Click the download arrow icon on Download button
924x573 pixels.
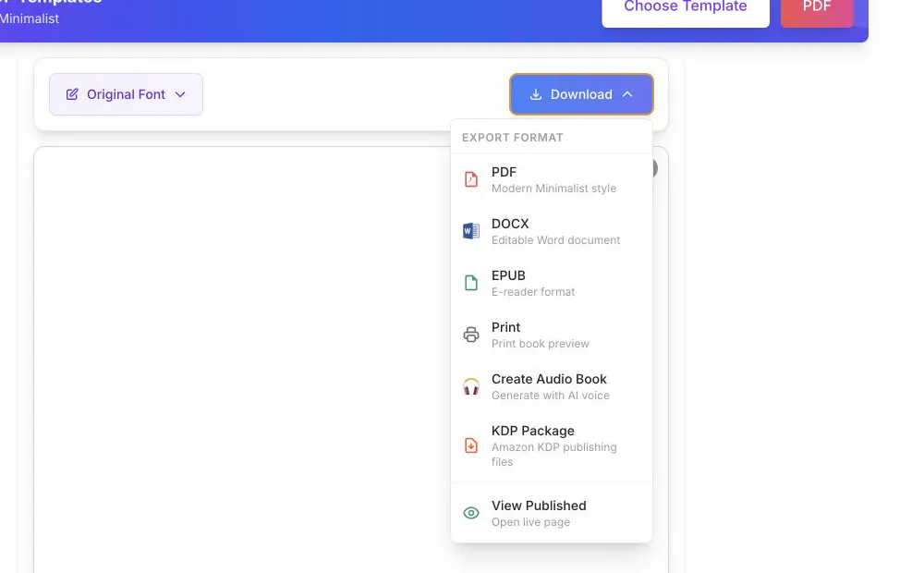535,94
